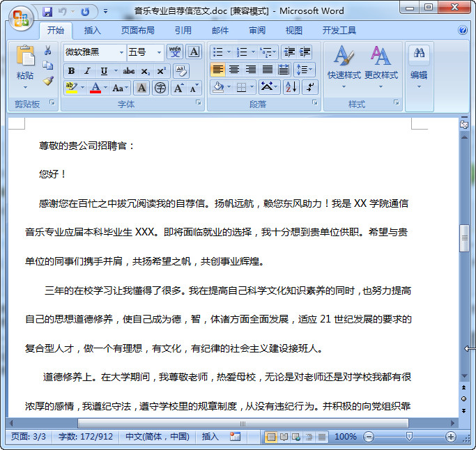Viewport: 476px width, 450px height.
Task: Open phonetic guide wén icon
Action: click(175, 52)
